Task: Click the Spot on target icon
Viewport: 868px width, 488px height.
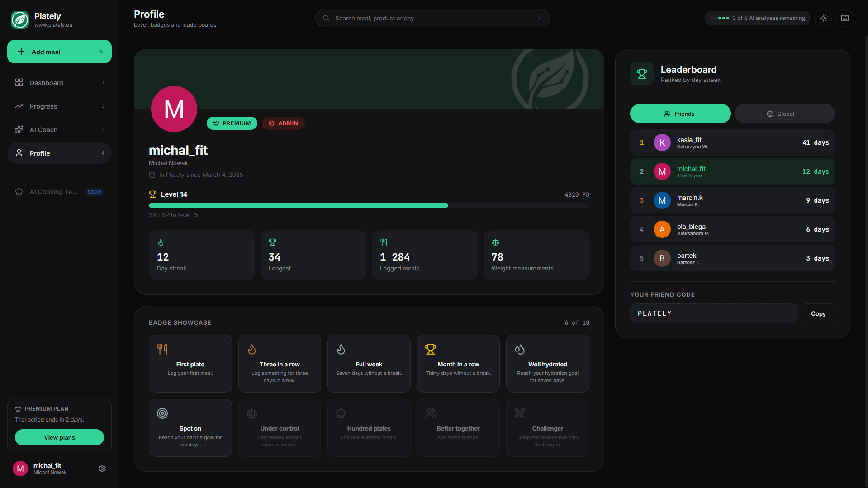Action: [x=162, y=413]
